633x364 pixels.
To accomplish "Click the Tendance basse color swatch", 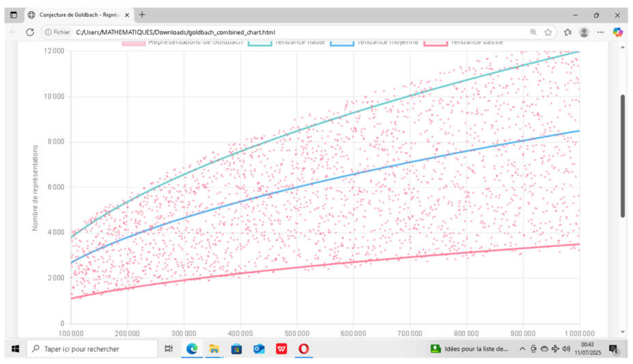I will (436, 43).
